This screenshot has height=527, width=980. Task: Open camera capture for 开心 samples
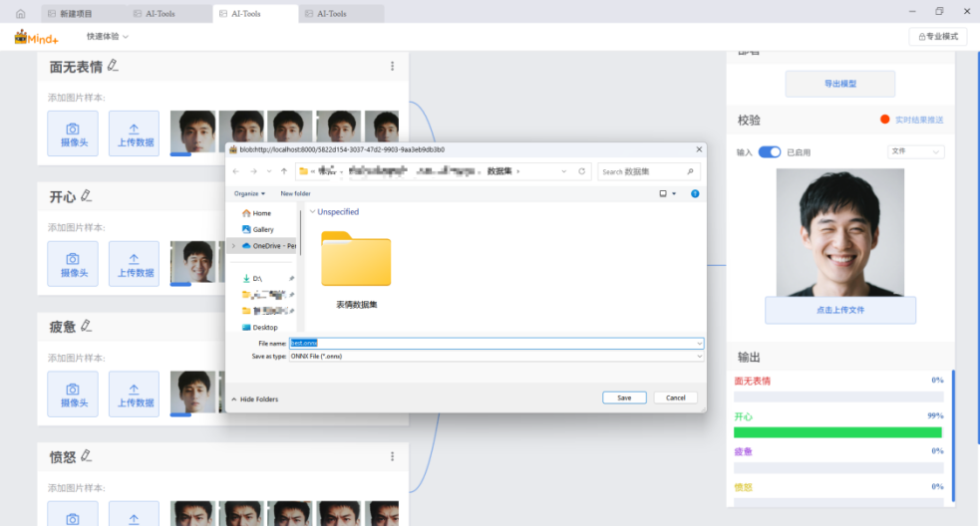(x=73, y=264)
